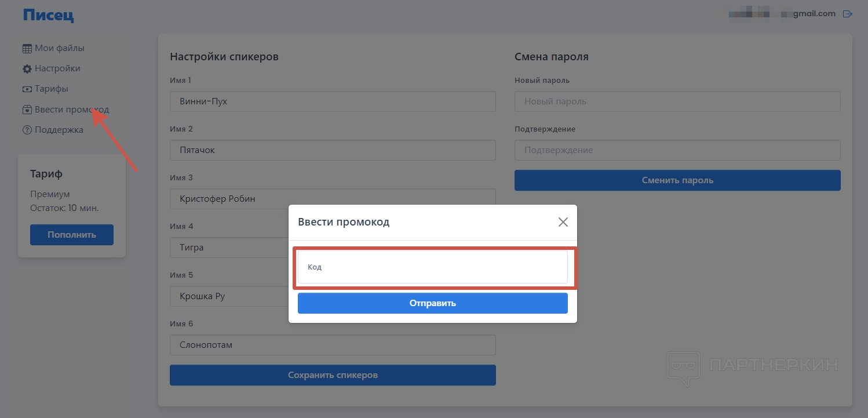The width and height of the screenshot is (868, 418).
Task: Click the Новый пароль input field
Action: point(677,101)
